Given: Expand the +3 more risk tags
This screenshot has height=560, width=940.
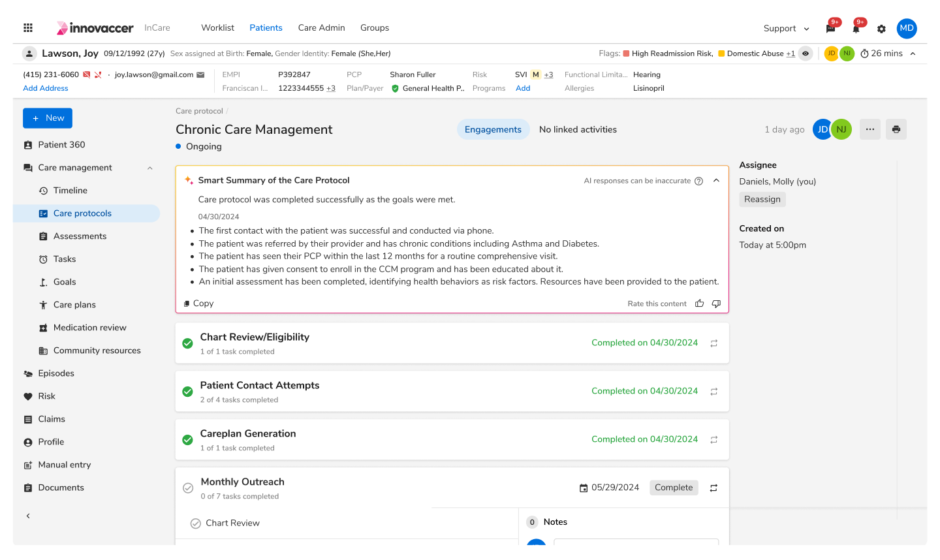Looking at the screenshot, I should click(548, 75).
